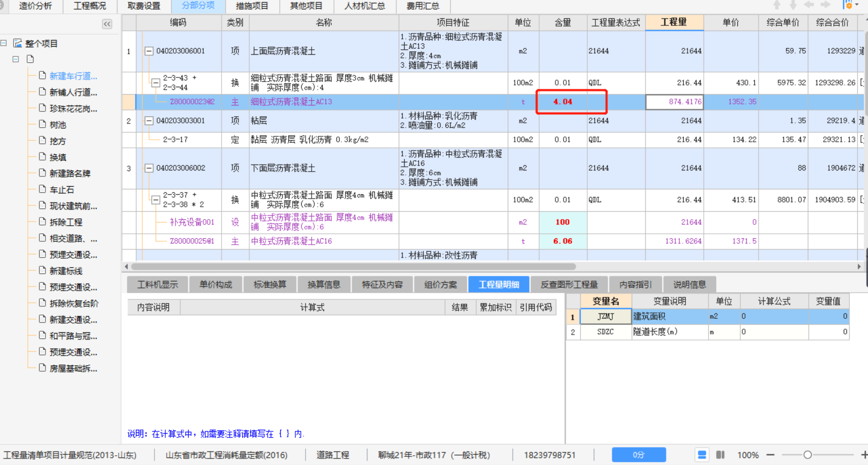The image size is (868, 465).
Task: Click the 0分 score button
Action: pyautogui.click(x=639, y=455)
